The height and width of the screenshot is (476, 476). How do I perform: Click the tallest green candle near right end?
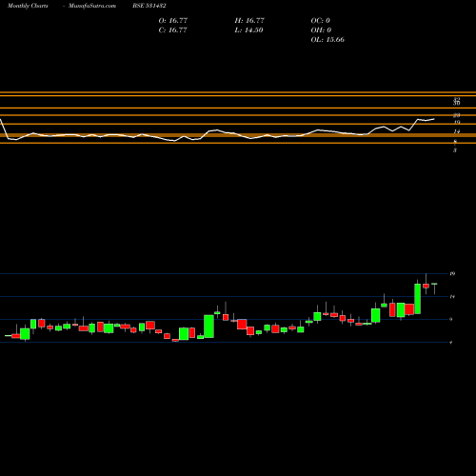[418, 299]
